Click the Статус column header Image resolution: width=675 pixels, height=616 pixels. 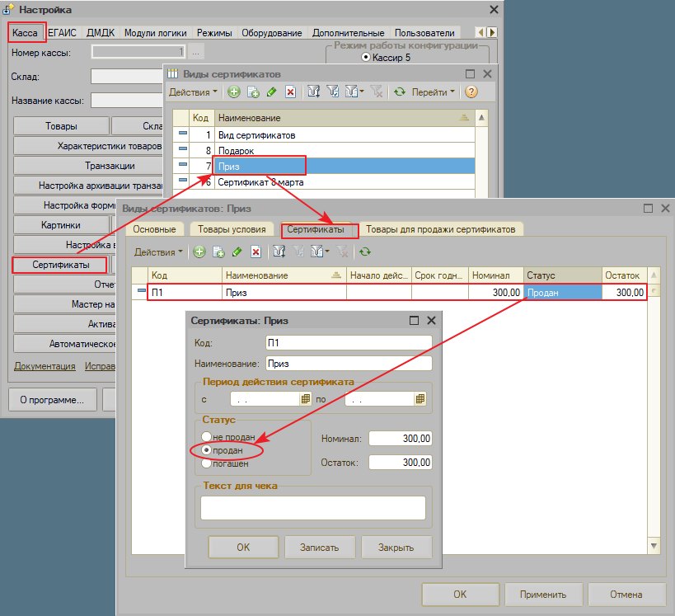[563, 275]
